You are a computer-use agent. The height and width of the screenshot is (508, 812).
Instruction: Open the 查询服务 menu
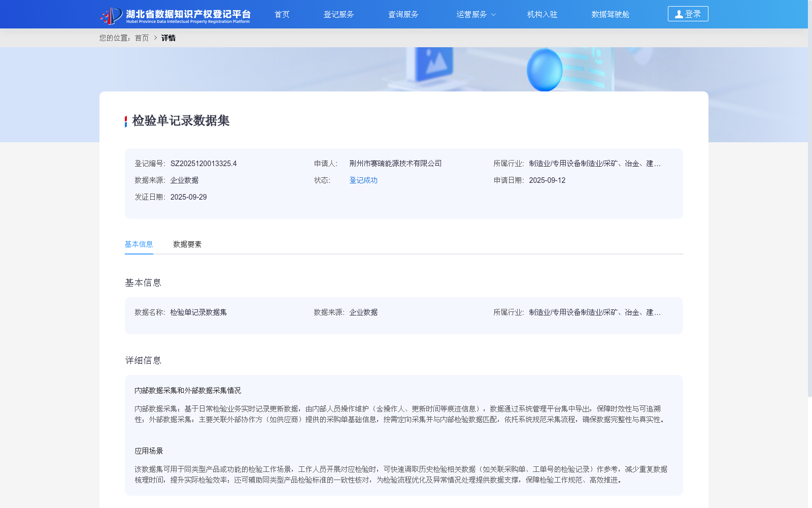403,14
